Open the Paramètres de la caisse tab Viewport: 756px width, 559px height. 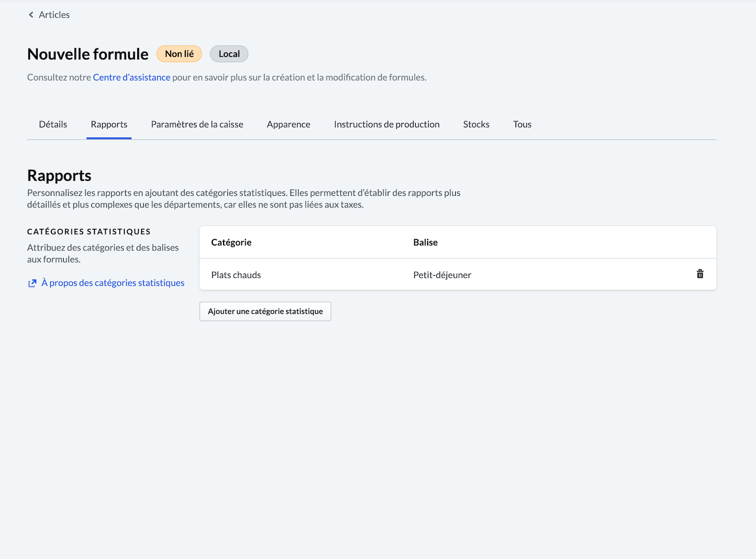pyautogui.click(x=197, y=125)
